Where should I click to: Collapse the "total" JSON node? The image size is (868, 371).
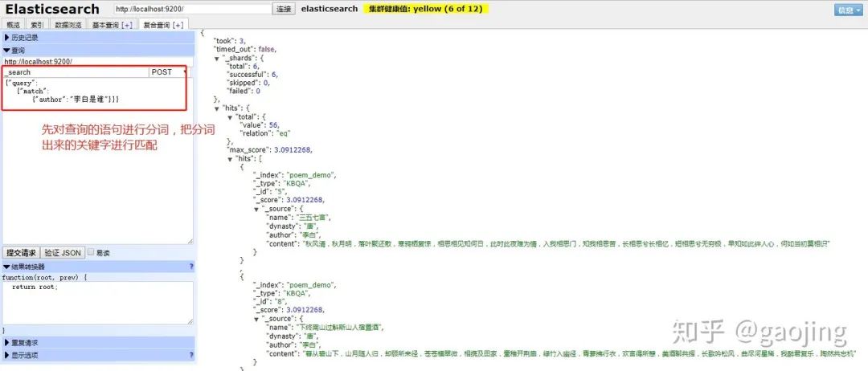coord(231,117)
